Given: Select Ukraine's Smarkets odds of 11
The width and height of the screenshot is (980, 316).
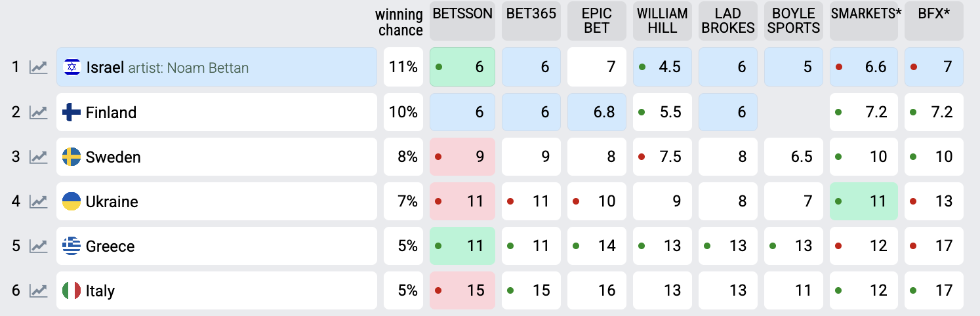Looking at the screenshot, I should 864,201.
